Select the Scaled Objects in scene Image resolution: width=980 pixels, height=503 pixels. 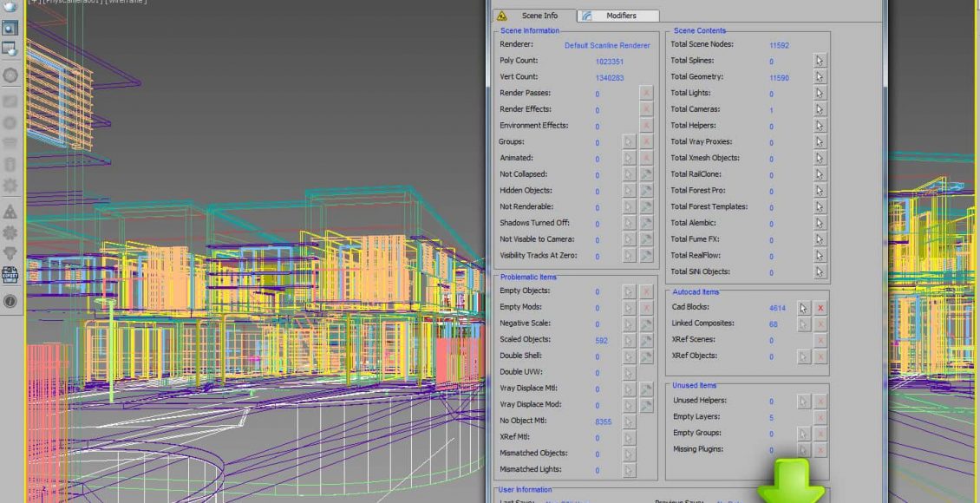click(630, 341)
